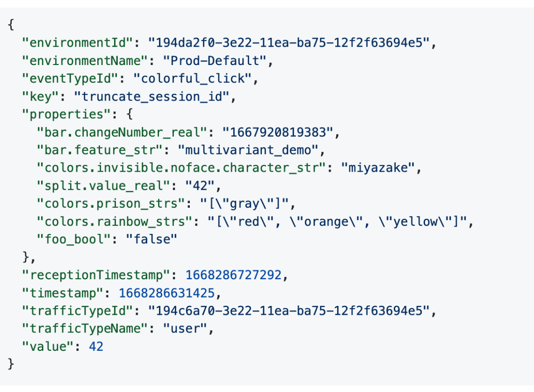Click the numeric value 42 at bottom
Image resolution: width=534 pixels, height=392 pixels.
96,346
